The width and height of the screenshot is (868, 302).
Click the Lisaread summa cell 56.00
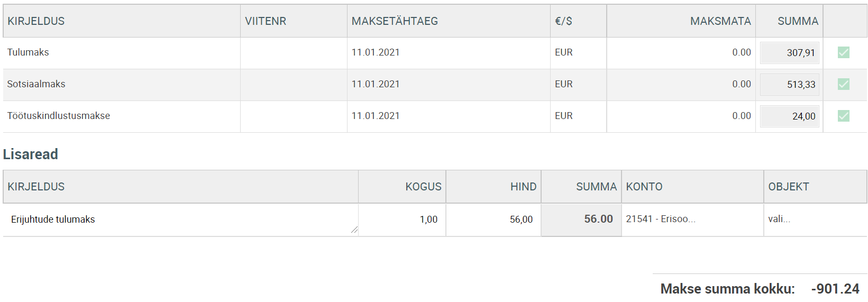click(x=581, y=219)
